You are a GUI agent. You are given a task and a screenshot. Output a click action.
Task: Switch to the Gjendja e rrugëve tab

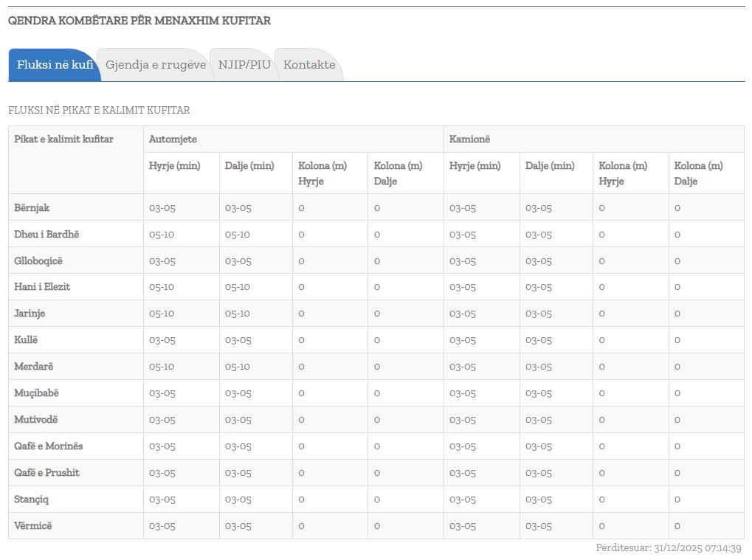155,65
